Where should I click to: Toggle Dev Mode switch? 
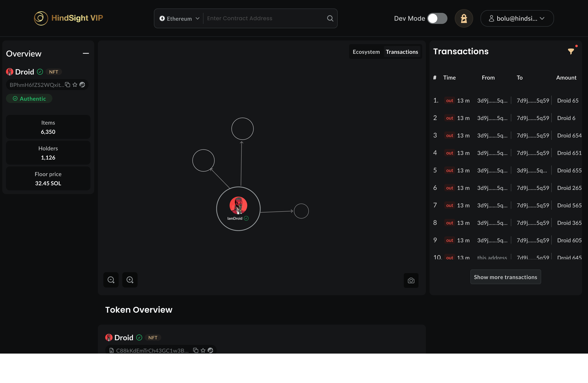tap(437, 19)
